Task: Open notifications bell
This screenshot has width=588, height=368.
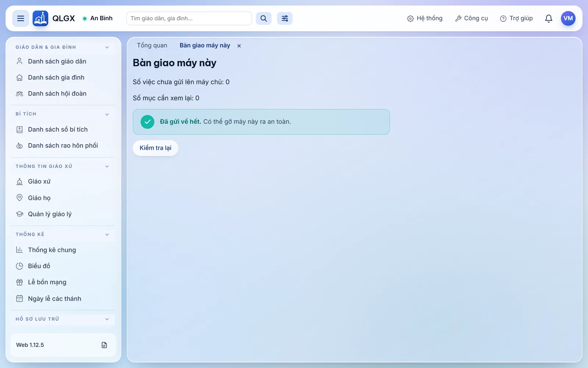Action: pyautogui.click(x=549, y=18)
